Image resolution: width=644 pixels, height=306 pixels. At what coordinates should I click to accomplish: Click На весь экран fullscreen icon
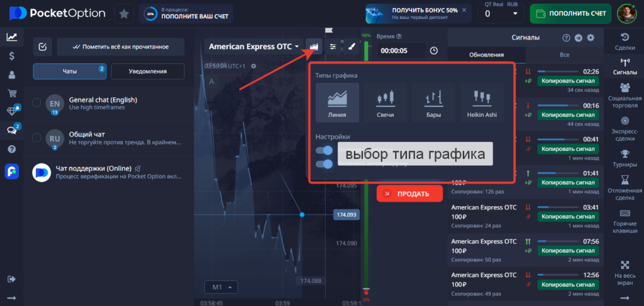click(625, 265)
